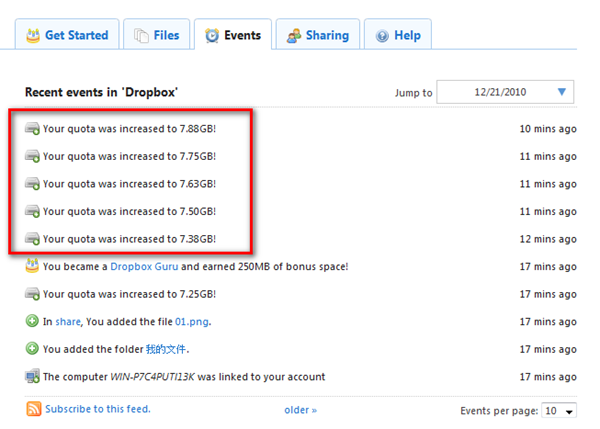
Task: Click the WIN-P7C4PUTI13K computer name text
Action: [152, 377]
